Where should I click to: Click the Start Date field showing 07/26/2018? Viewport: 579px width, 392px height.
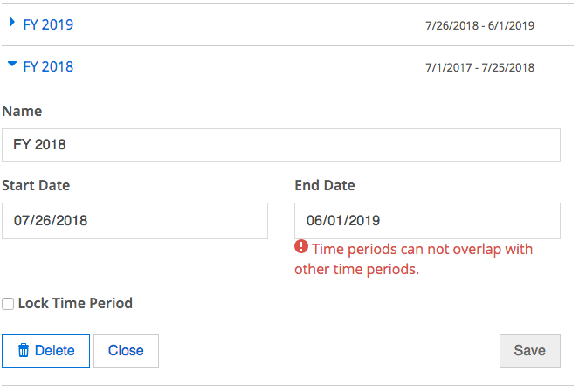tap(134, 221)
